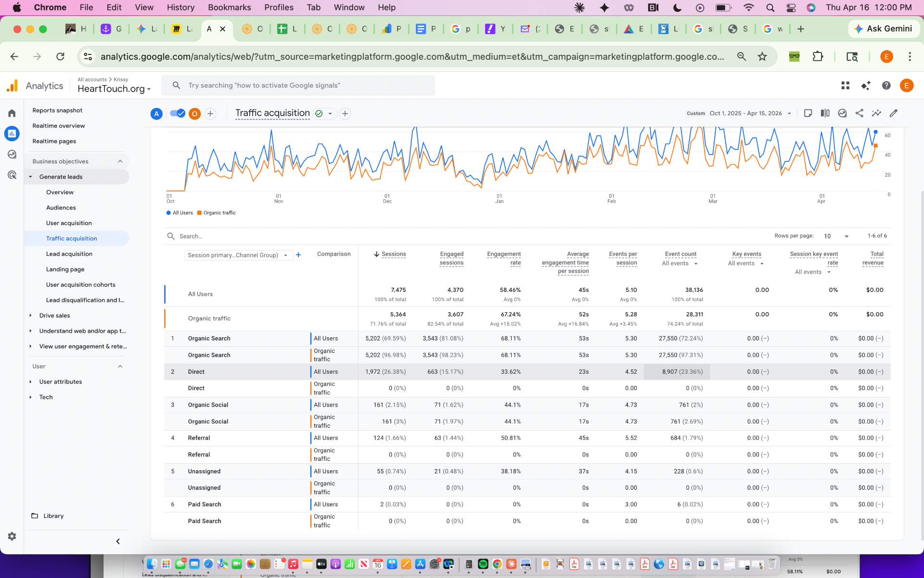Click the Ask Gemini button
This screenshot has width=924, height=578.
coord(883,29)
